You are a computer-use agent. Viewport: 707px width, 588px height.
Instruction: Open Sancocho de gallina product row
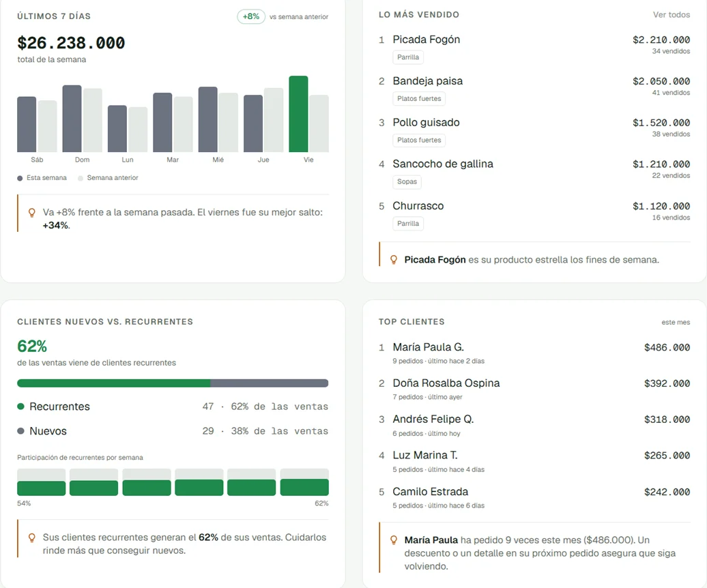534,172
